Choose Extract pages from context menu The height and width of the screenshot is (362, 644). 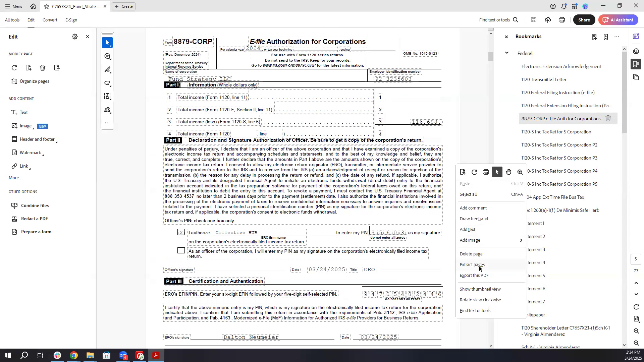click(x=472, y=265)
